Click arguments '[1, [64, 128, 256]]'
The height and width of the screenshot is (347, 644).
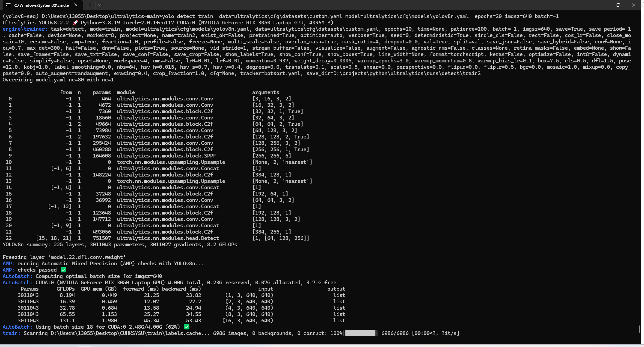[x=281, y=238]
